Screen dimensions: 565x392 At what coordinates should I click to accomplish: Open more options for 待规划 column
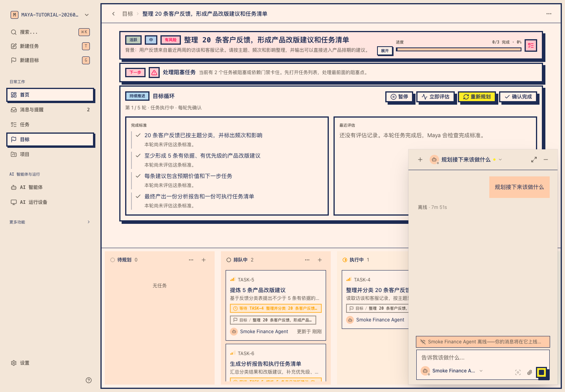(191, 260)
